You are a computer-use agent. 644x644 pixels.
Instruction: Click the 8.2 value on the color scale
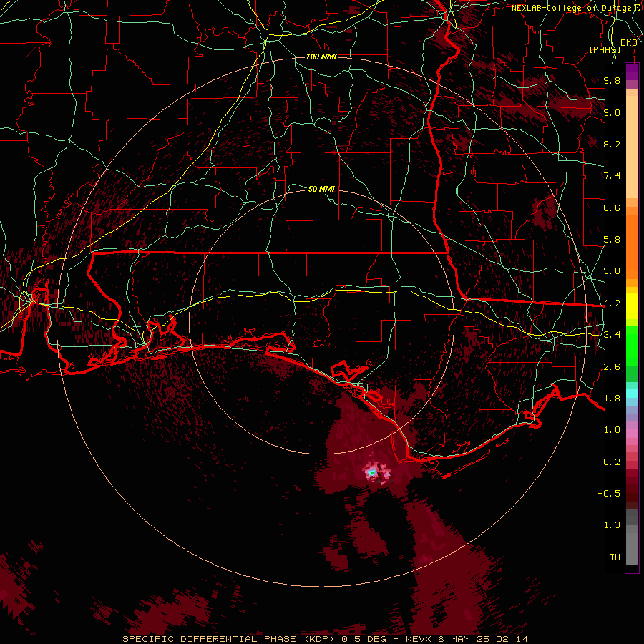612,144
